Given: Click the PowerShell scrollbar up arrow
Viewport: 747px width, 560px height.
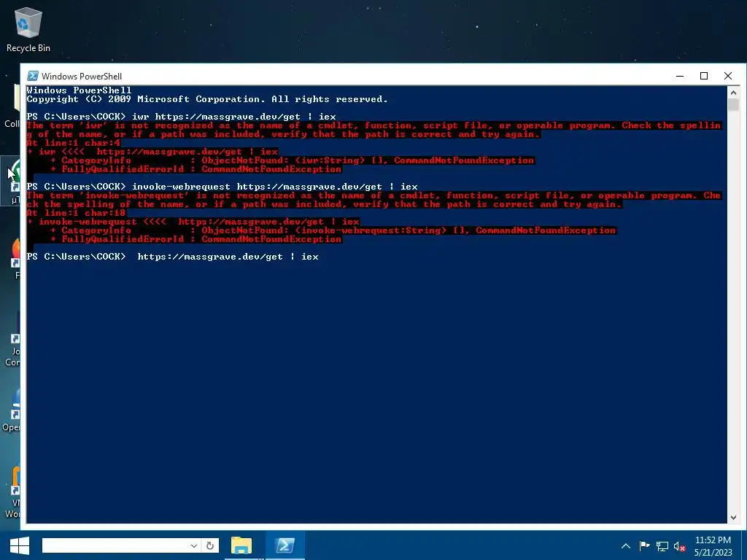Looking at the screenshot, I should coord(733,93).
